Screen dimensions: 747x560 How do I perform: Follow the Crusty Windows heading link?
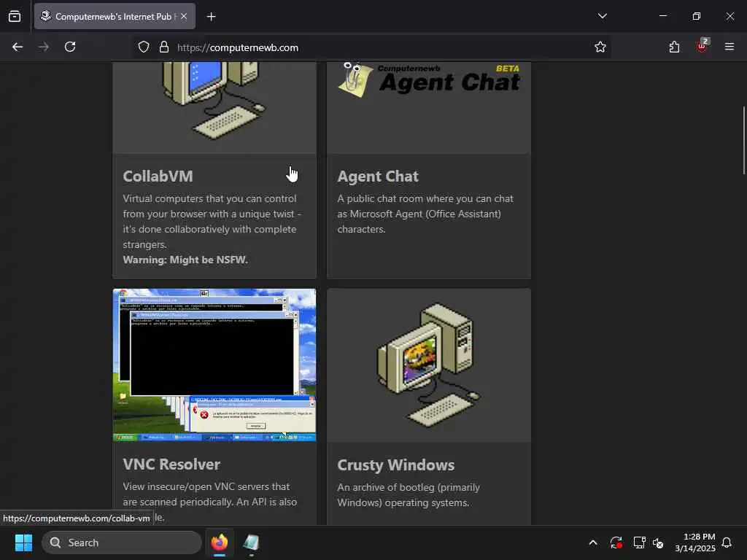[396, 464]
